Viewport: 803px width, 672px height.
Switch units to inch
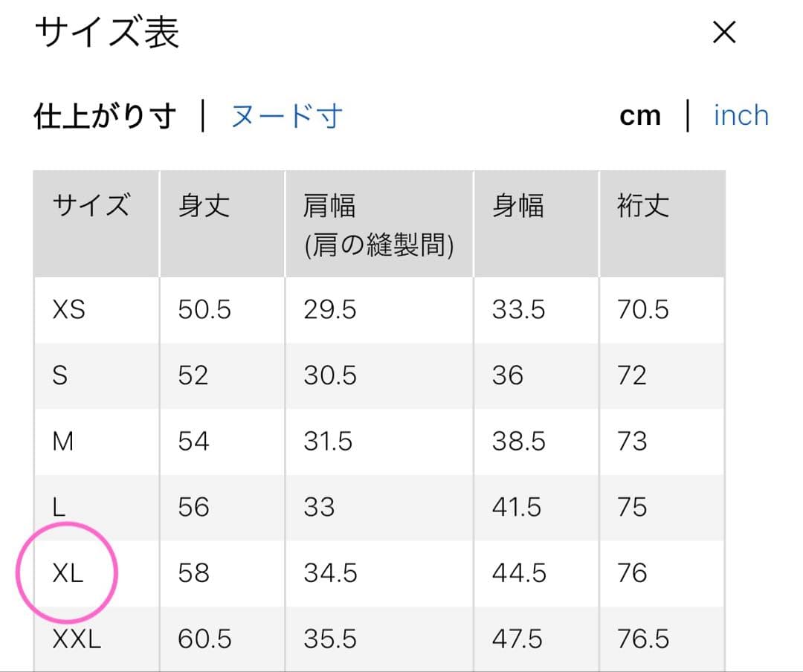point(741,116)
